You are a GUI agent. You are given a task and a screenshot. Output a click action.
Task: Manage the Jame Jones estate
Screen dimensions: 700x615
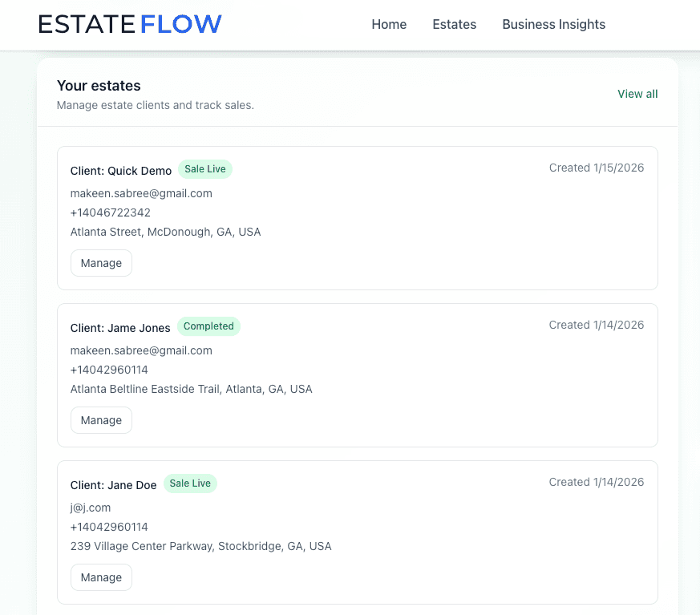tap(101, 419)
